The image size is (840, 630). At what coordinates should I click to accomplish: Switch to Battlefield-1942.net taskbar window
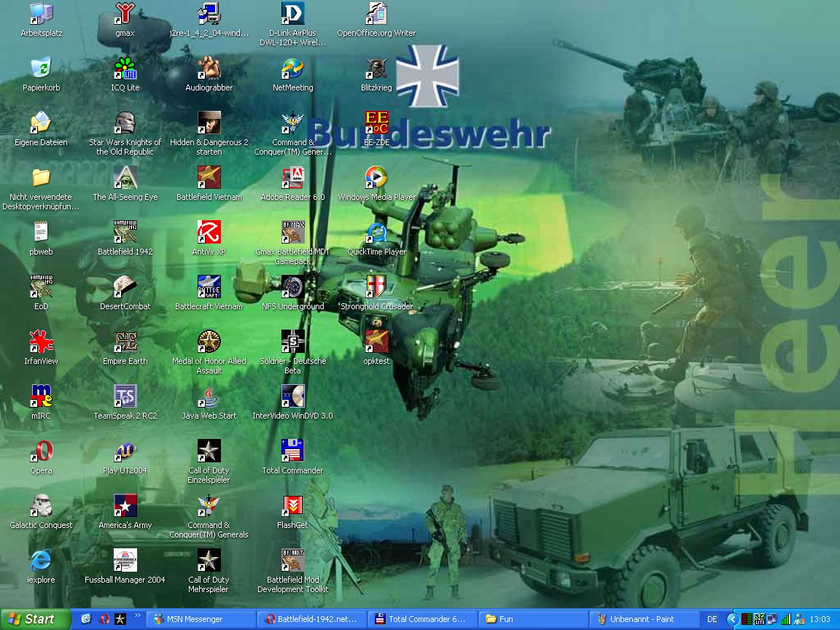(x=312, y=619)
